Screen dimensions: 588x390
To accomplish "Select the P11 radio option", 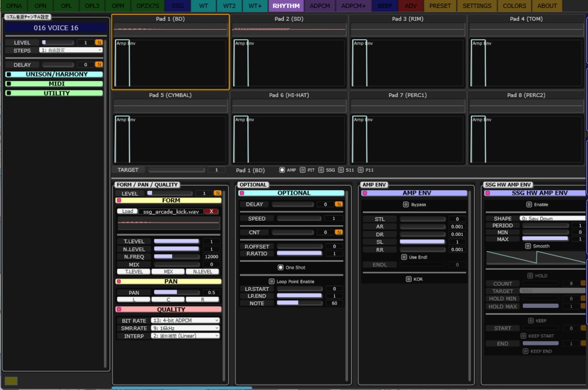I will click(361, 170).
